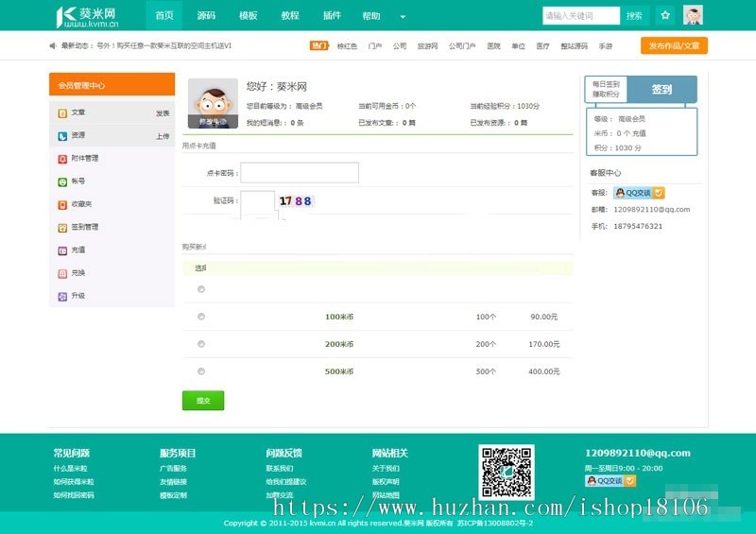Click 友情链接 footer link

coord(173,482)
